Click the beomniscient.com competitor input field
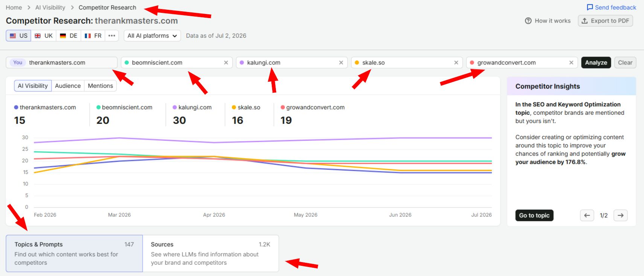The height and width of the screenshot is (276, 644). [177, 63]
